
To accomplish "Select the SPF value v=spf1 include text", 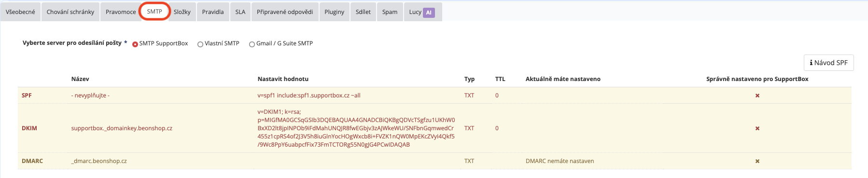I will [x=309, y=96].
